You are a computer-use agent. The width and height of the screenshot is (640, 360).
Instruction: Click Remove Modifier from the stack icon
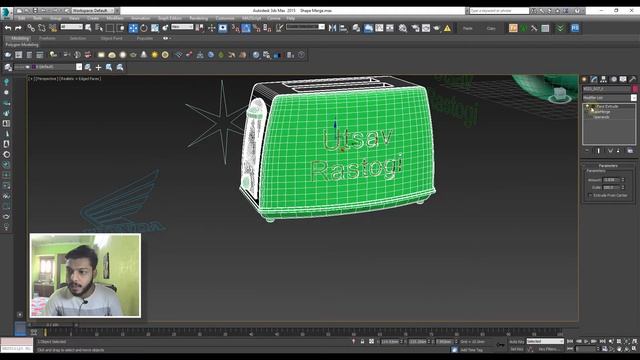tap(618, 151)
